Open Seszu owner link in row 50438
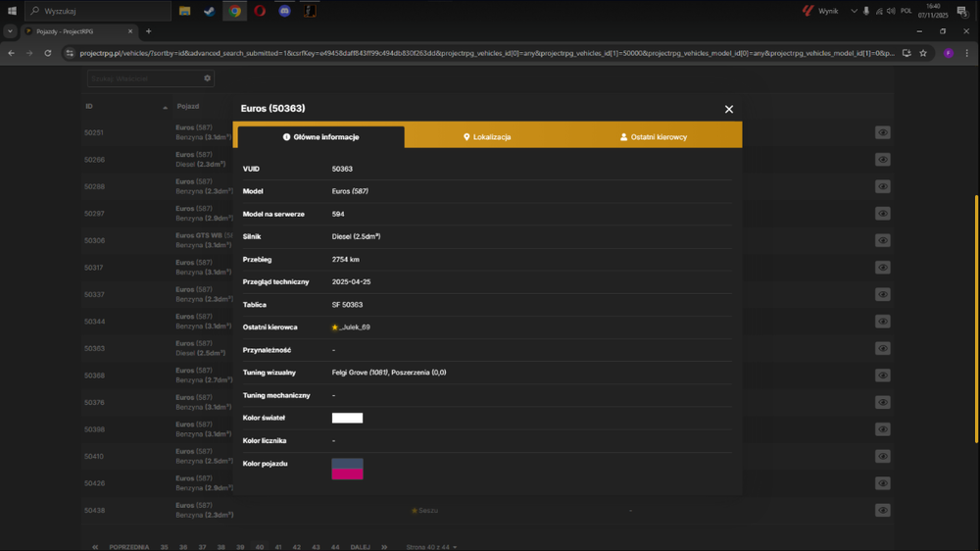The width and height of the screenshot is (980, 551). point(428,511)
